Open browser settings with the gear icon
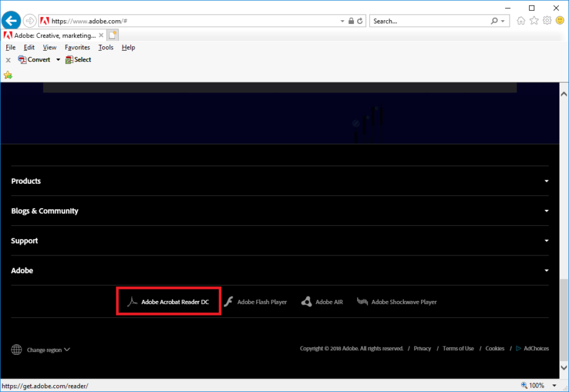Viewport: 569px width, 392px height. click(x=546, y=20)
